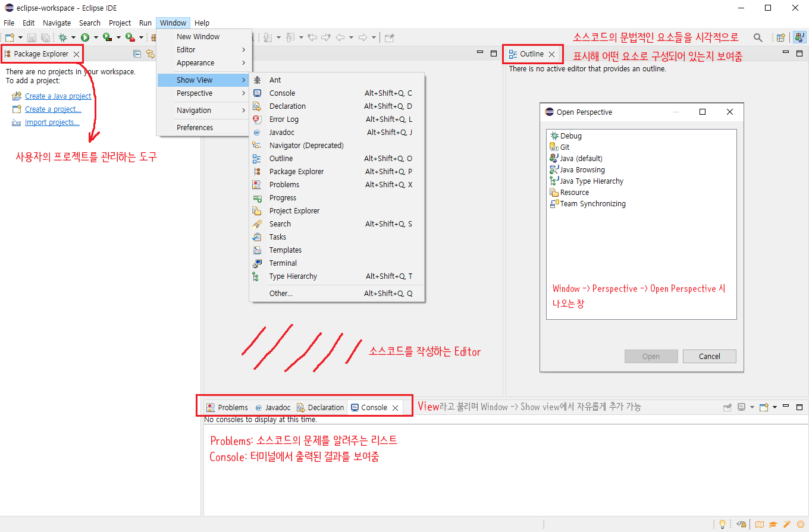
Task: Click the Samples wand icon in status bar
Action: pos(787,524)
